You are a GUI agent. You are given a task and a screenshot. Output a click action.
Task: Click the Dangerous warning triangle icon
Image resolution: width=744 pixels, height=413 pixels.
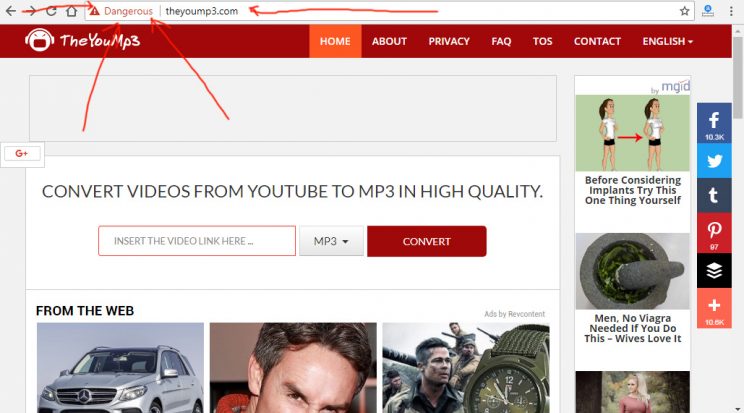[x=94, y=11]
